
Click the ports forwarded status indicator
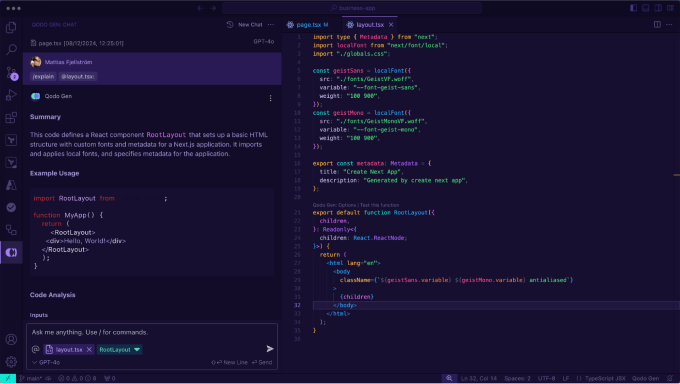[x=110, y=378]
